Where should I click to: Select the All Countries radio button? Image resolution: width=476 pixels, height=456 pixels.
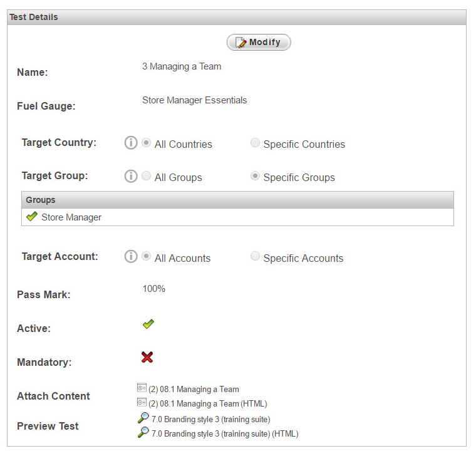tap(146, 142)
